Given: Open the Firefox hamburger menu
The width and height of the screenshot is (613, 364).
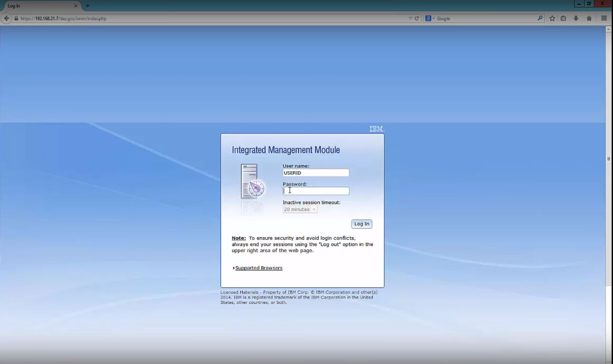Looking at the screenshot, I should tap(604, 18).
